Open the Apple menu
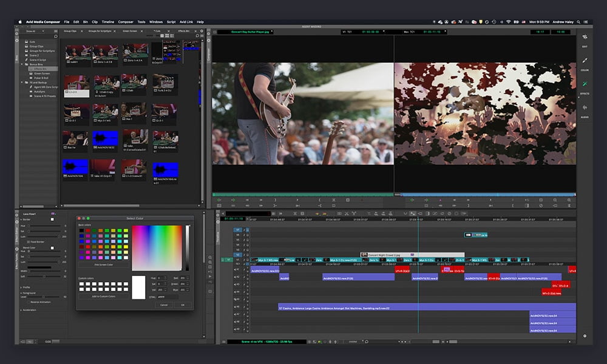 20,22
